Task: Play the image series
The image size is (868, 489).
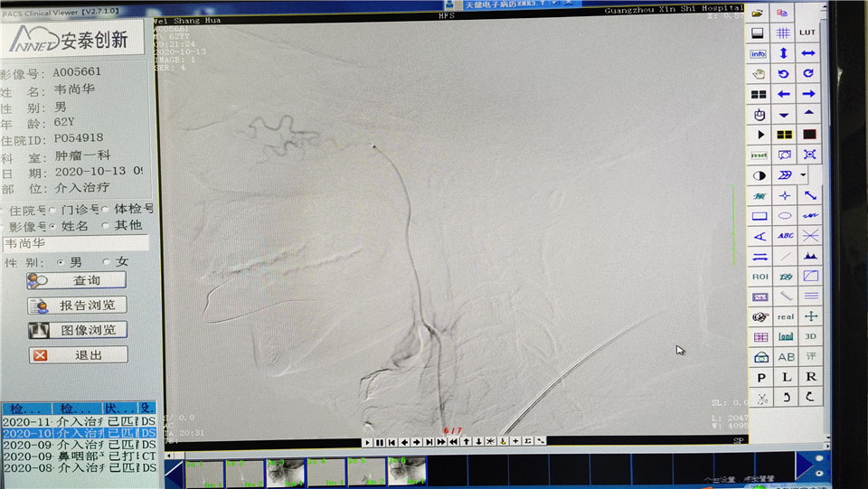Action: [367, 443]
